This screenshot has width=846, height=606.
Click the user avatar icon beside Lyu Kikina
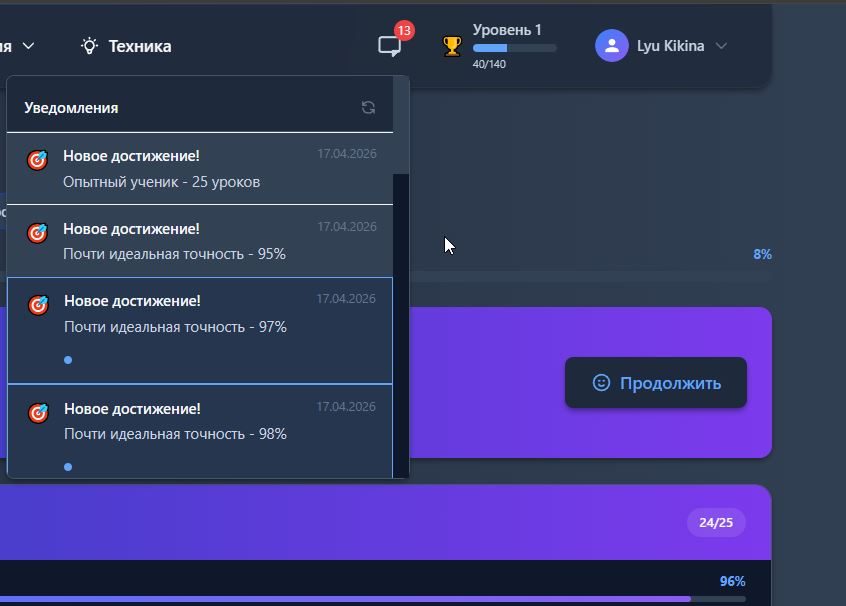[611, 46]
